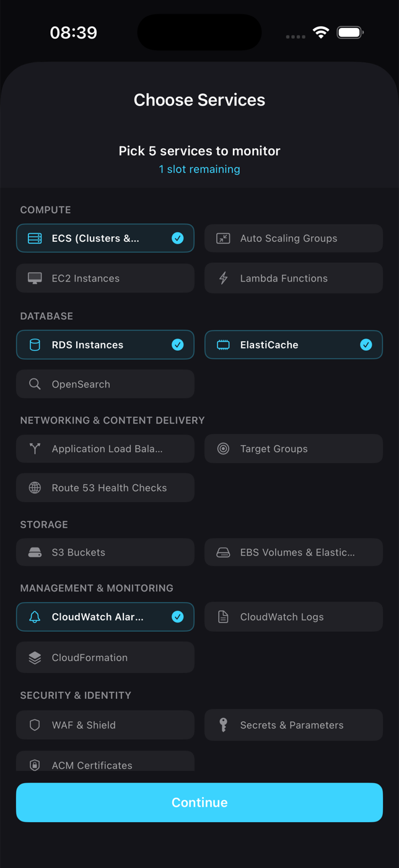Tap the 'ACM Certificates' label
Screen dimensions: 399x868
coord(92,766)
